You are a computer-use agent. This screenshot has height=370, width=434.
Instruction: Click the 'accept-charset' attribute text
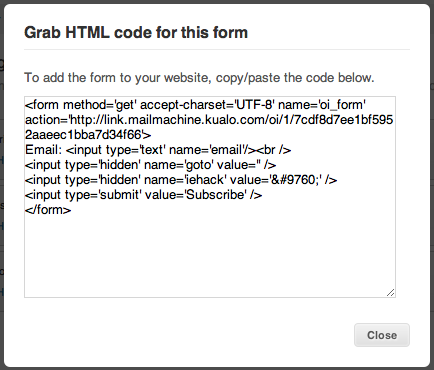coord(185,105)
